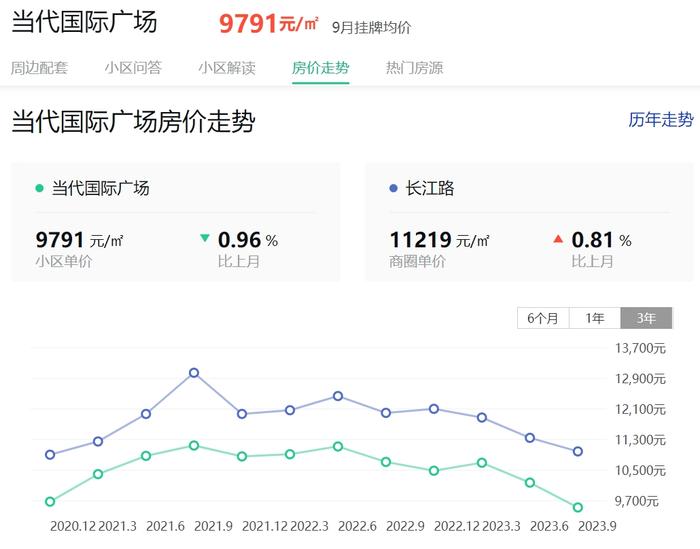Click the last blue point at 2023.9
This screenshot has width=700, height=549.
point(578,451)
